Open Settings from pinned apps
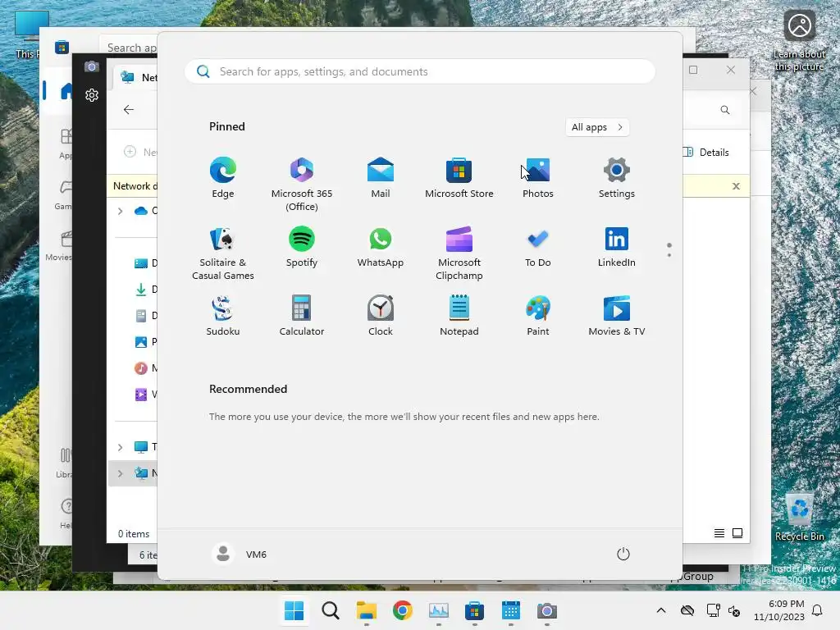 point(617,178)
